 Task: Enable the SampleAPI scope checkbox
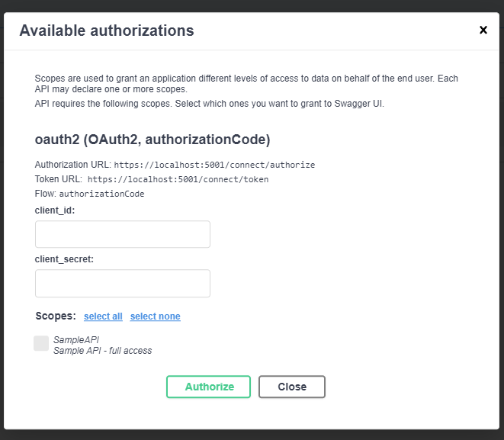coord(41,343)
